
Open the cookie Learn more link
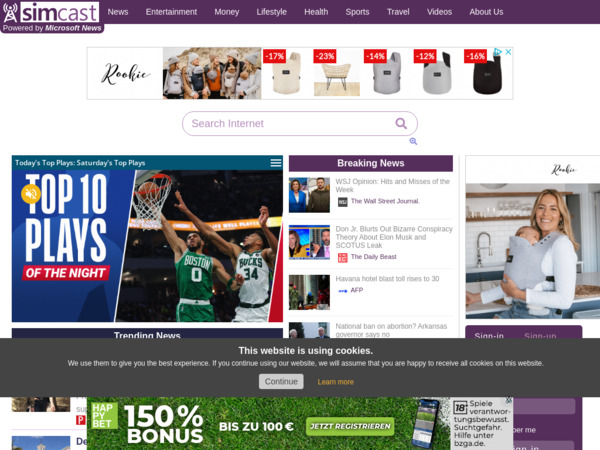point(336,382)
